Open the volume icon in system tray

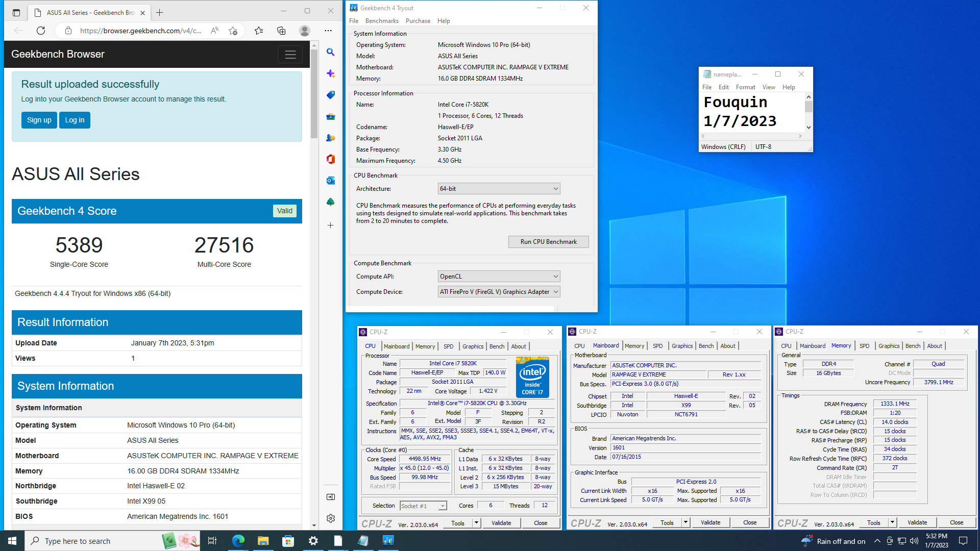pos(914,541)
